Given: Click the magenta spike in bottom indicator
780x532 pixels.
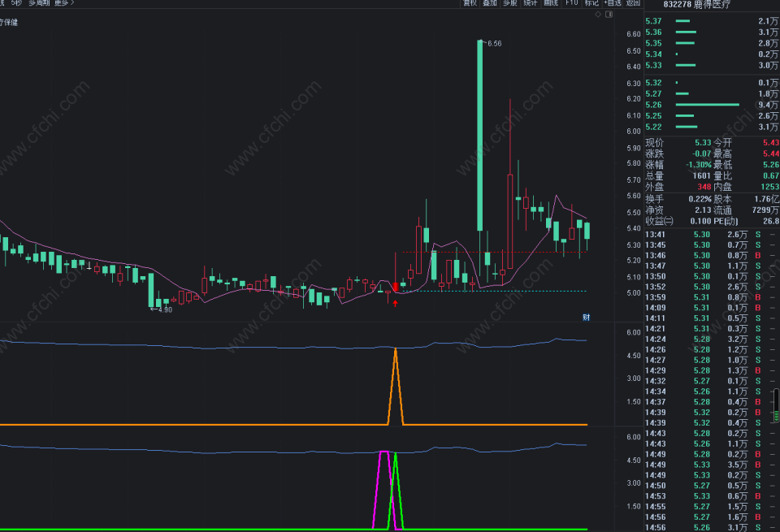Looking at the screenshot, I should coord(383,490).
